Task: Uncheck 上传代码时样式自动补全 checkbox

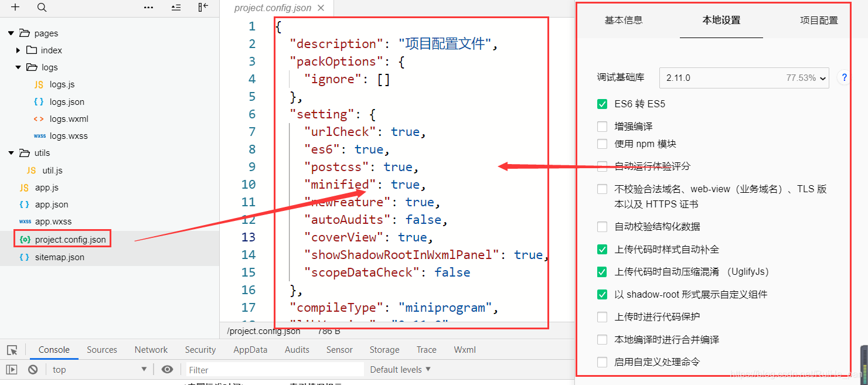Action: (602, 250)
